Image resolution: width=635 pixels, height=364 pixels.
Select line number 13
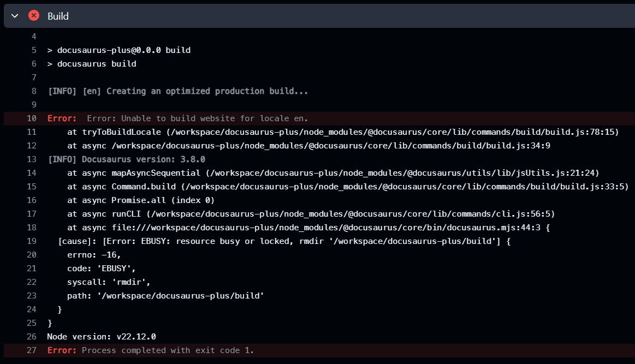pos(32,159)
